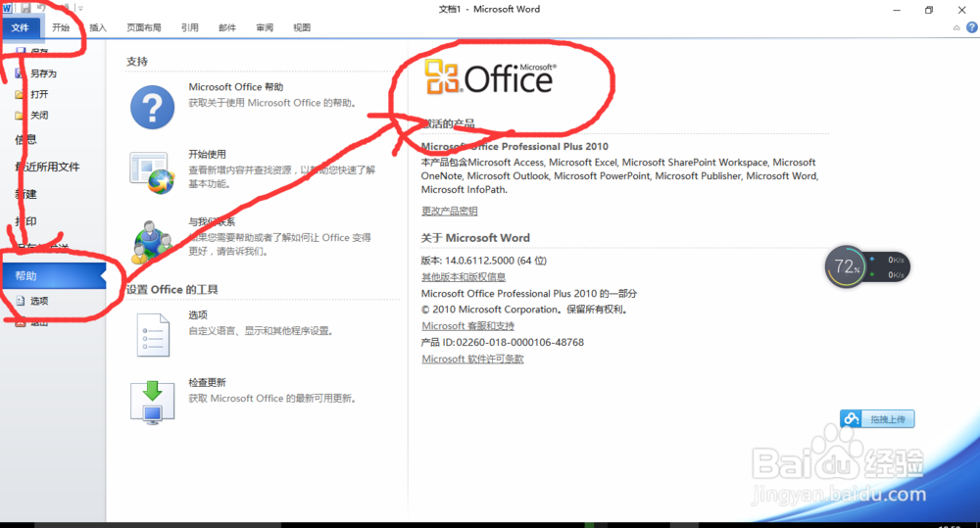980x528 pixels.
Task: Click the 另存为 floppy disk icon
Action: [21, 73]
